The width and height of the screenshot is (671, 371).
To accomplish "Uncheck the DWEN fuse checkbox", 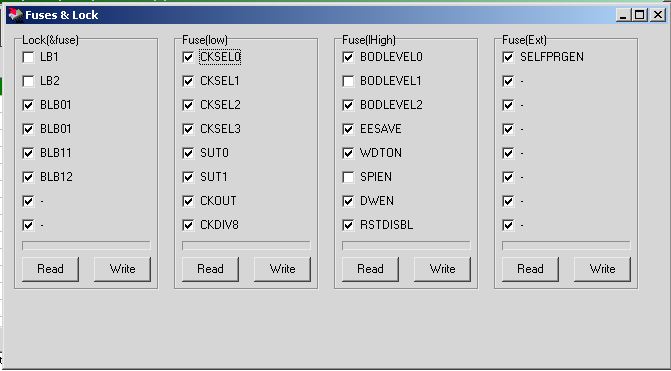I will [x=348, y=201].
